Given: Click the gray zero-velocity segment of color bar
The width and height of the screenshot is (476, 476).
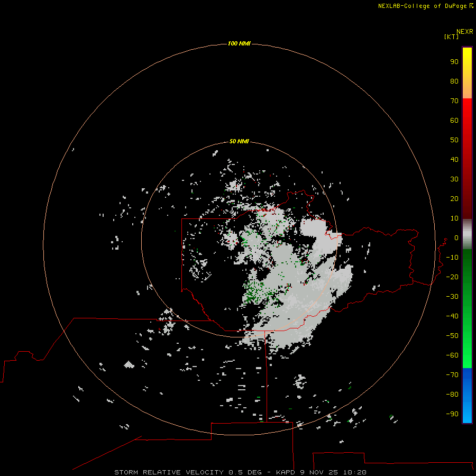Looking at the screenshot, I should (x=467, y=234).
